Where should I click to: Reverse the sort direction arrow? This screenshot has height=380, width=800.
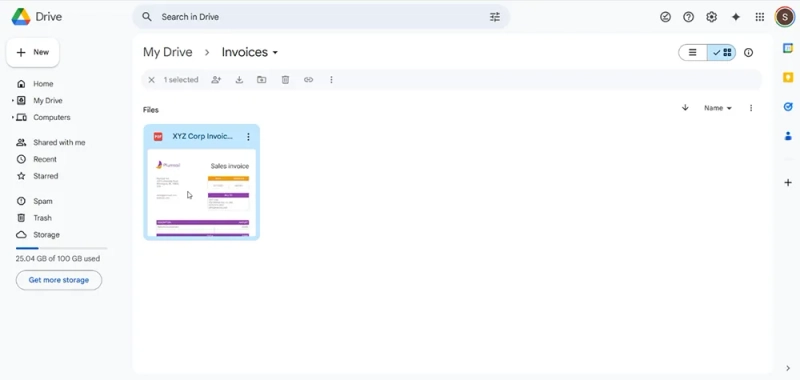point(685,108)
